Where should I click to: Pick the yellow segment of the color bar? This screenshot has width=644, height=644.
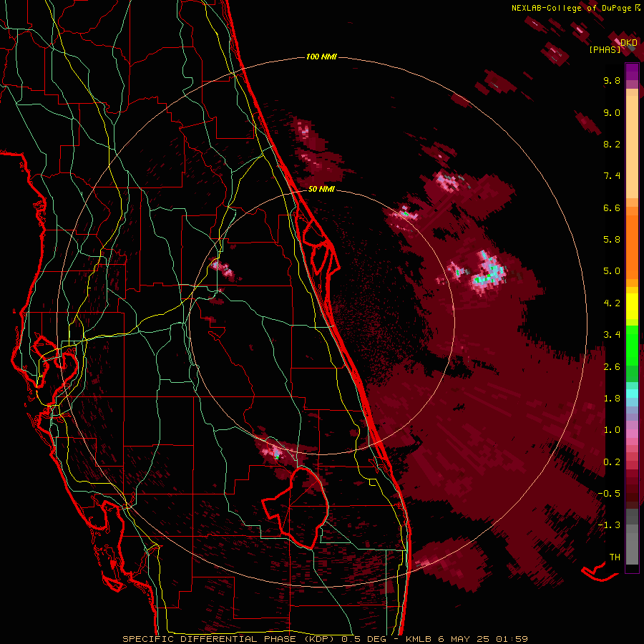pos(632,306)
